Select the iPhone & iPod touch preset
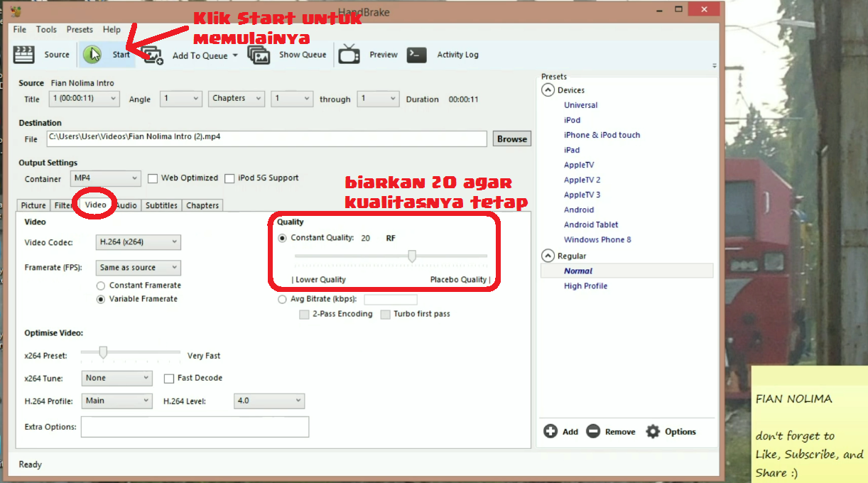 pos(602,135)
